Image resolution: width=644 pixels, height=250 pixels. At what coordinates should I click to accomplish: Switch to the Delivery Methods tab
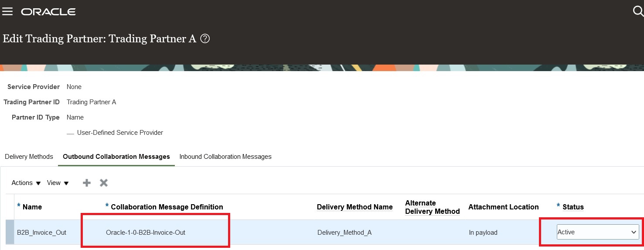point(29,157)
